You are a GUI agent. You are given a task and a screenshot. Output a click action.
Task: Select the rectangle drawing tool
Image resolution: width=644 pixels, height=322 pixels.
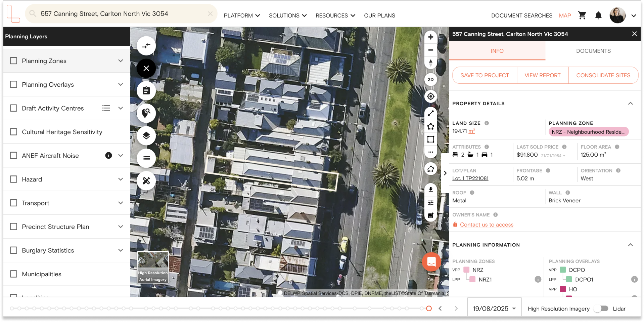pos(430,139)
